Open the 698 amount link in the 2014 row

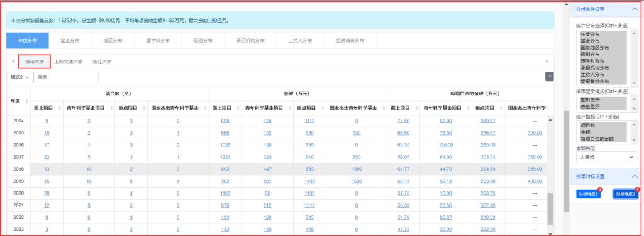[x=225, y=121]
